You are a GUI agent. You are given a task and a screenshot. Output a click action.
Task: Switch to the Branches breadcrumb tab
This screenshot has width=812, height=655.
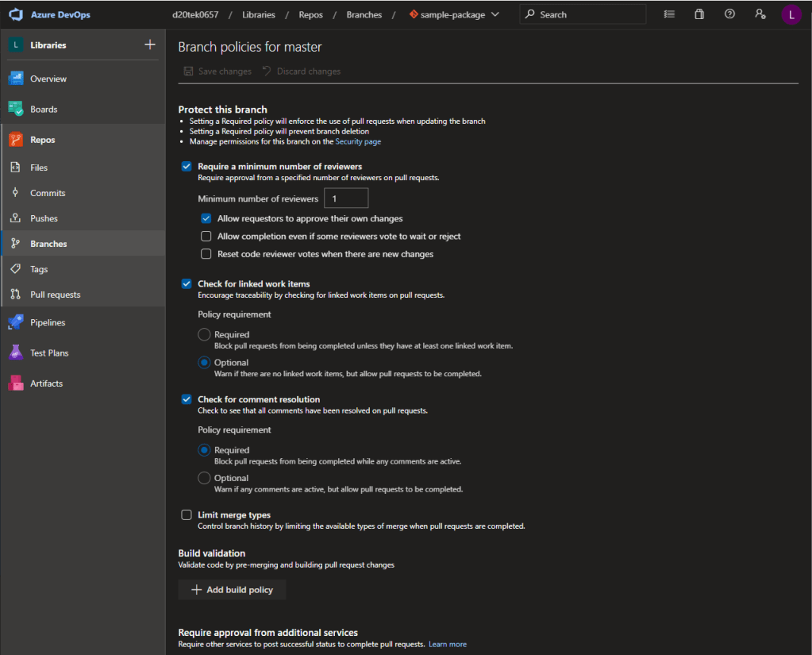(x=364, y=13)
